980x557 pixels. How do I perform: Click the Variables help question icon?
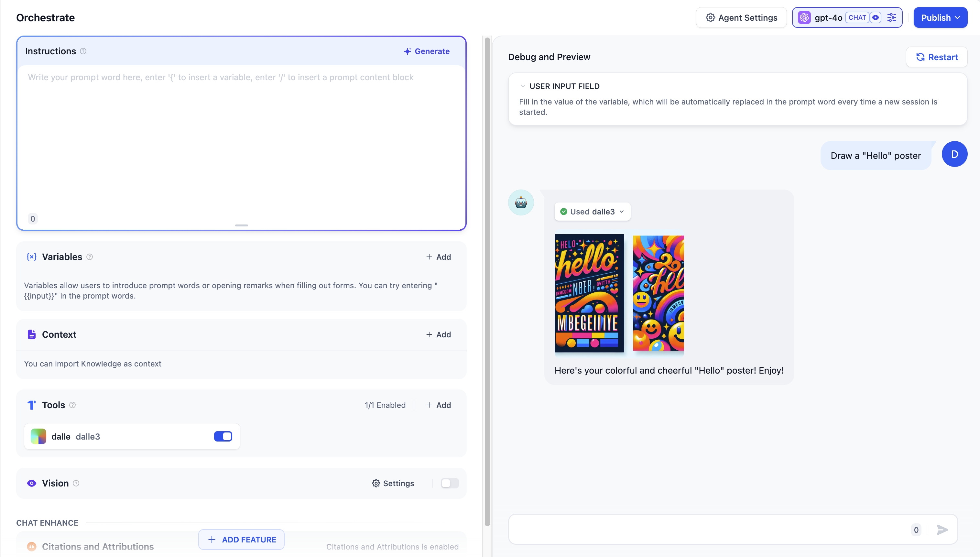[90, 257]
